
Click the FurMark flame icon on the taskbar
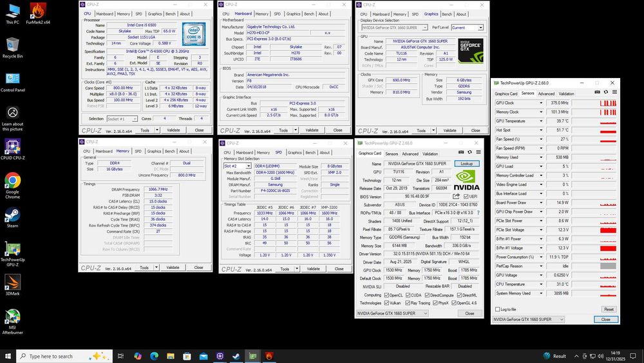pyautogui.click(x=269, y=356)
